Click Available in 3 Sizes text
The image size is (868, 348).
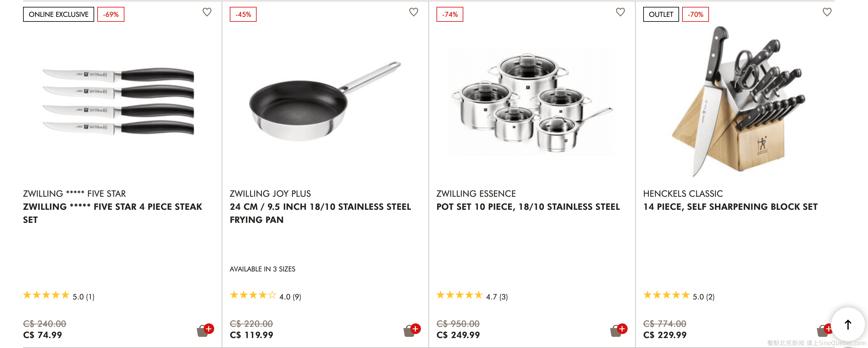coord(262,269)
